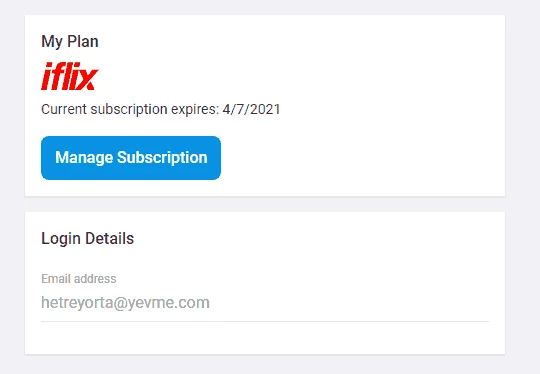Click the word Subscription on blue button
The image size is (540, 374).
tap(162, 158)
